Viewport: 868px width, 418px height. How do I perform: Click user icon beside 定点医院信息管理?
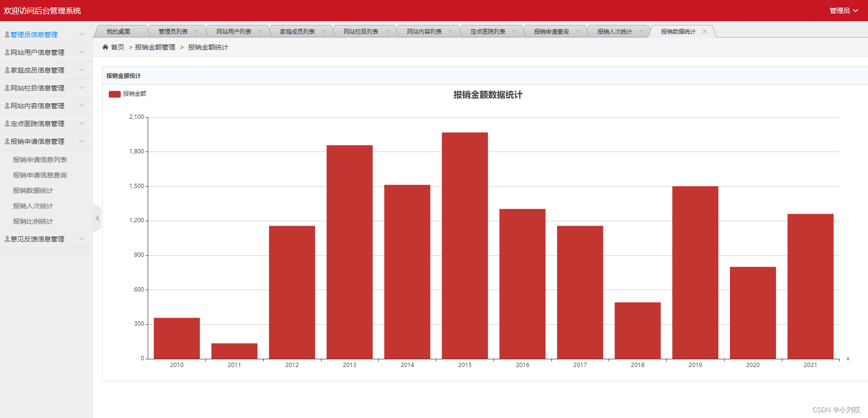click(x=7, y=123)
